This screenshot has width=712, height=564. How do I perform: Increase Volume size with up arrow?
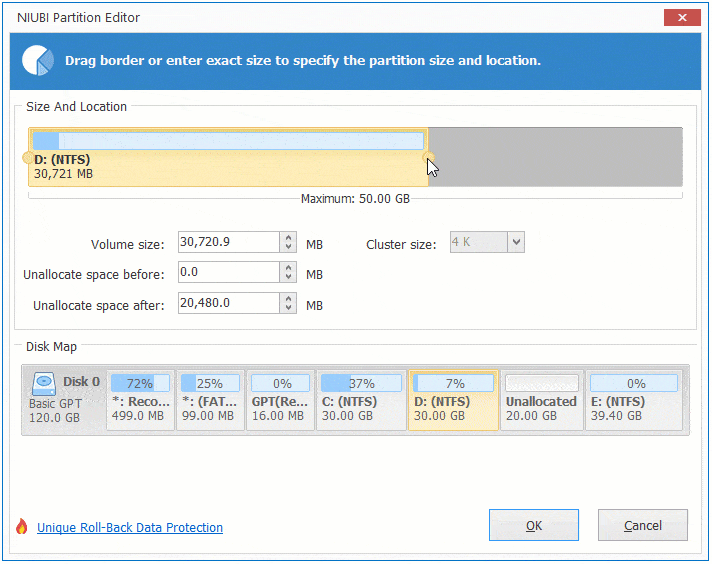289,238
